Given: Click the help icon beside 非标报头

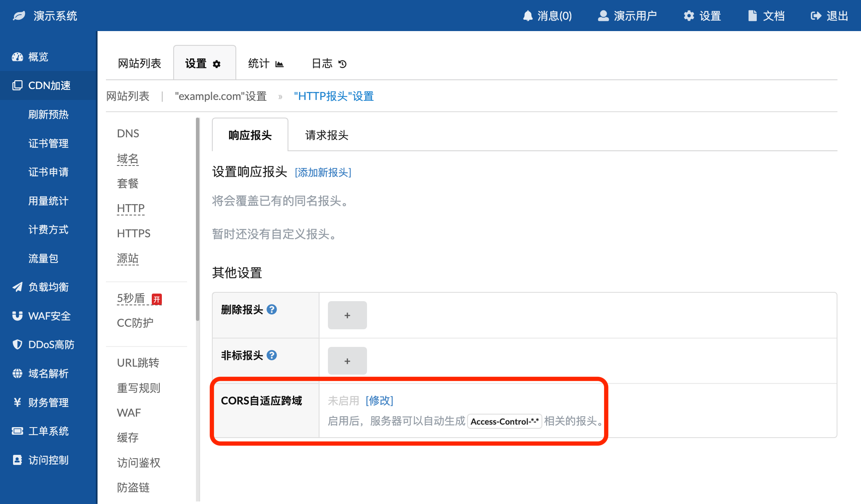Looking at the screenshot, I should [x=272, y=355].
